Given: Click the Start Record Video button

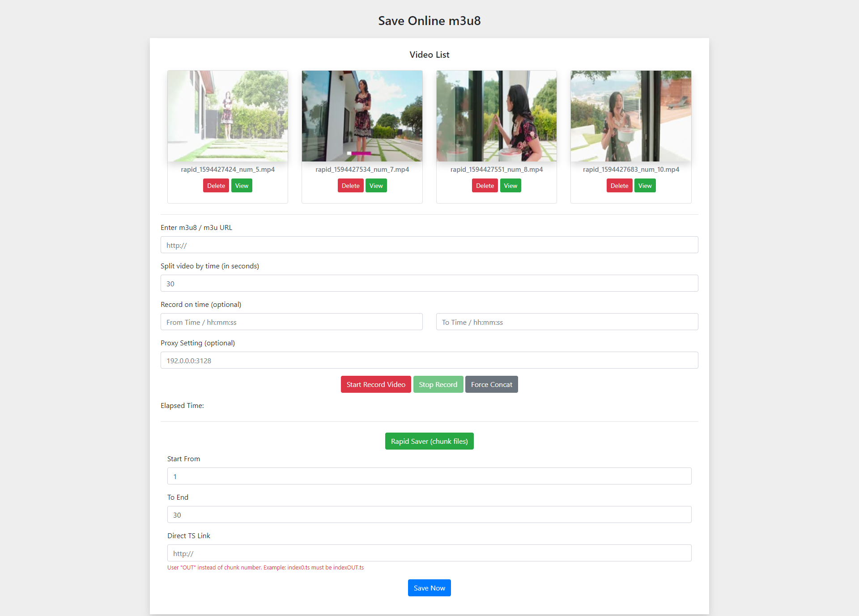Looking at the screenshot, I should click(x=376, y=385).
